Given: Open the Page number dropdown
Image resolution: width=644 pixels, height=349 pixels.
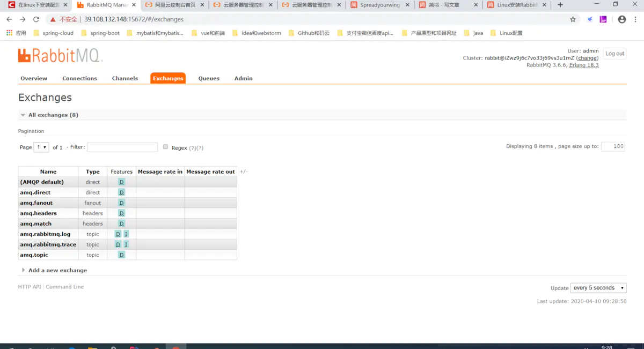Looking at the screenshot, I should tap(41, 147).
